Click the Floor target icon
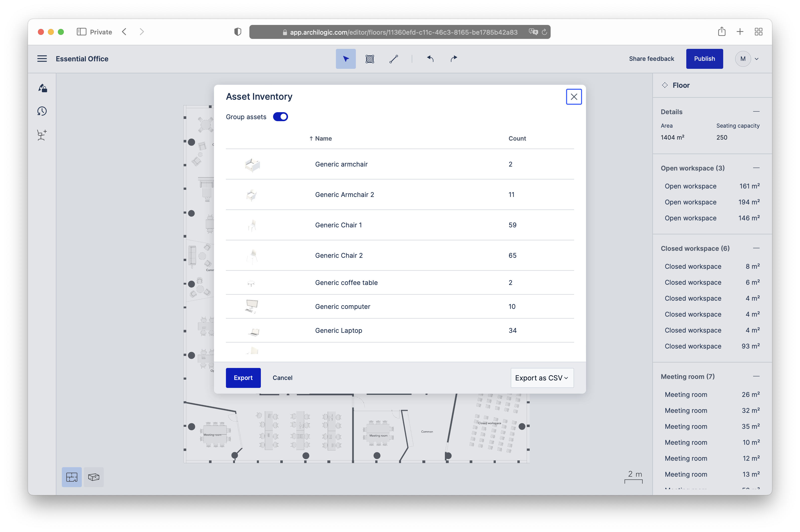Image resolution: width=800 pixels, height=532 pixels. pyautogui.click(x=665, y=85)
